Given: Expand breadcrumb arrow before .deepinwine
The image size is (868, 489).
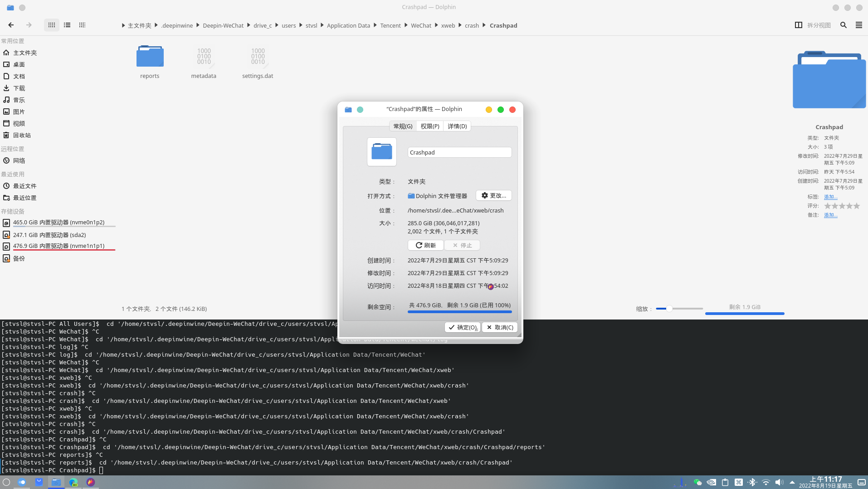Looking at the screenshot, I should coord(156,25).
